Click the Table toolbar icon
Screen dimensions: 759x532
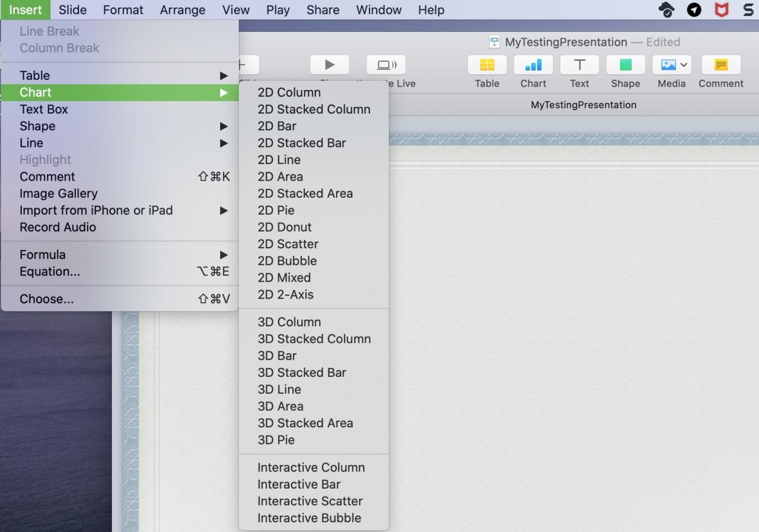click(487, 65)
